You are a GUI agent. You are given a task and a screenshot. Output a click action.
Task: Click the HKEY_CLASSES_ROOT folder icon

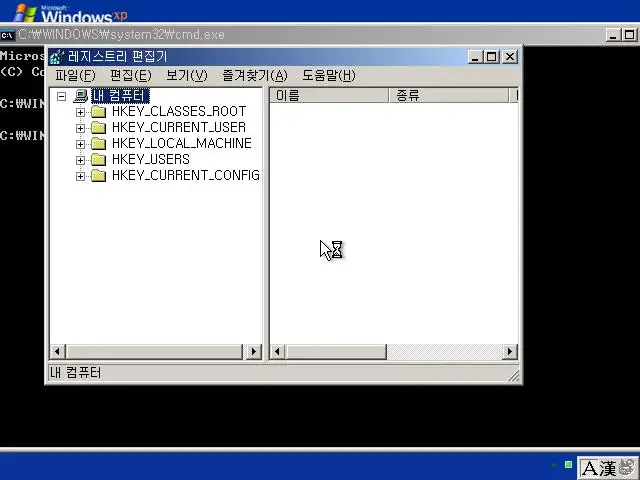[98, 111]
